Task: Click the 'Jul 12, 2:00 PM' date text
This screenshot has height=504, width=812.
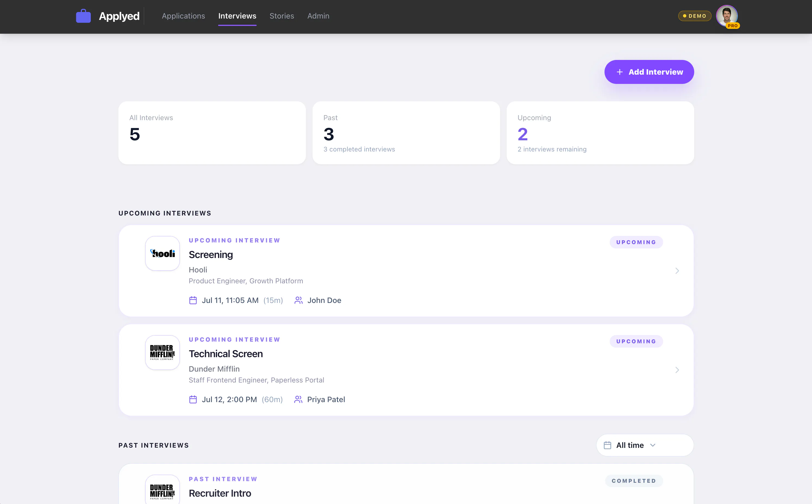Action: click(x=230, y=399)
